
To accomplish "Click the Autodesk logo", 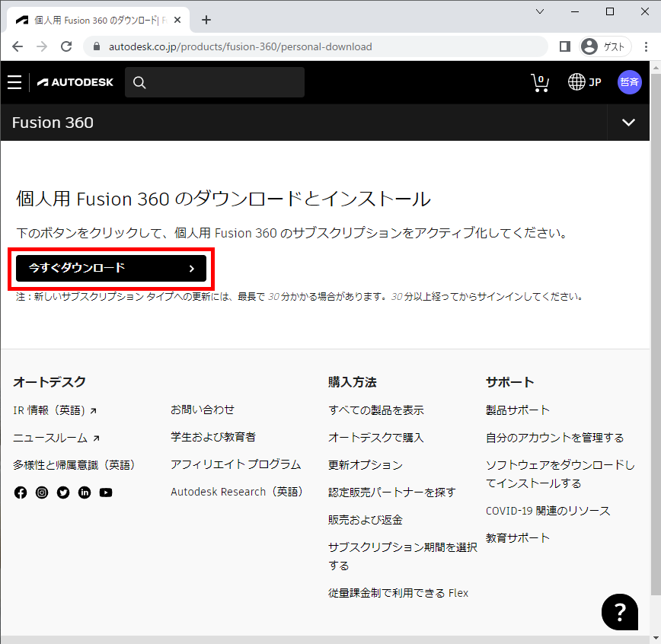I will click(x=75, y=82).
